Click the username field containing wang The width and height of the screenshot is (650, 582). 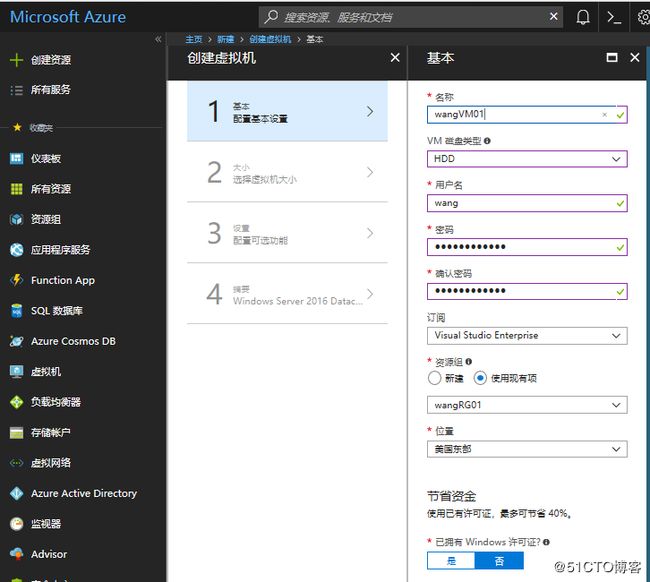527,203
